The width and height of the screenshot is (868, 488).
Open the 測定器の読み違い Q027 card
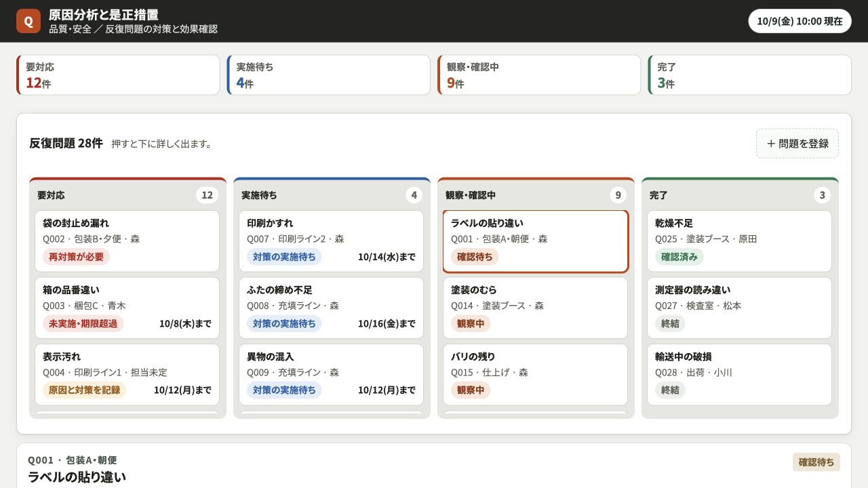(740, 308)
